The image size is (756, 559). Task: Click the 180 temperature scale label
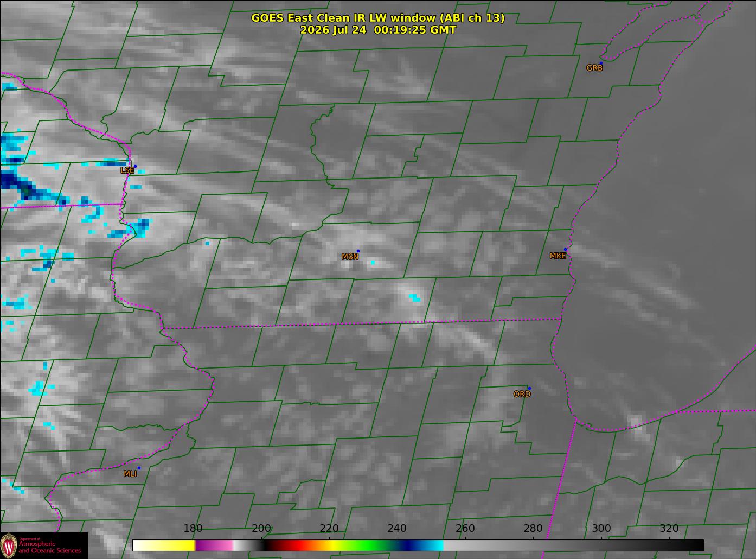tap(193, 529)
